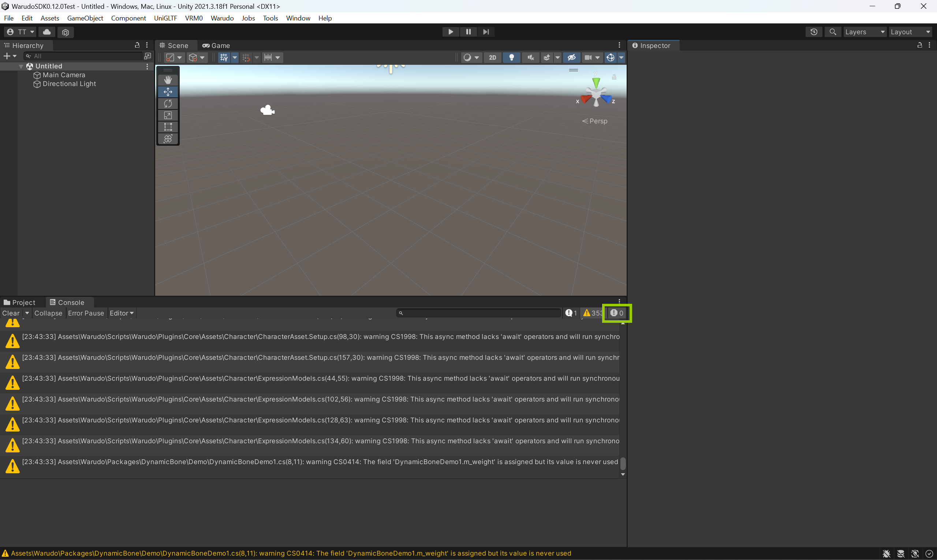The height and width of the screenshot is (560, 937).
Task: Click the Step frame button
Action: click(486, 32)
